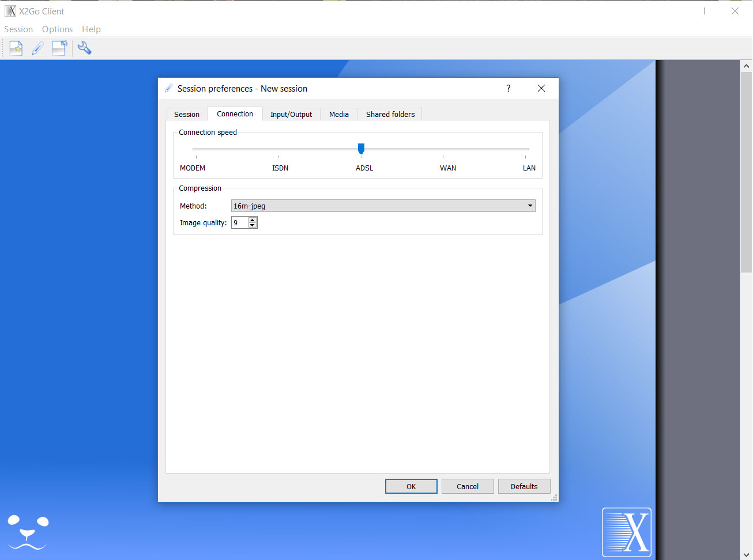Image resolution: width=753 pixels, height=560 pixels.
Task: Decrease Image quality with the down arrow
Action: coord(253,225)
